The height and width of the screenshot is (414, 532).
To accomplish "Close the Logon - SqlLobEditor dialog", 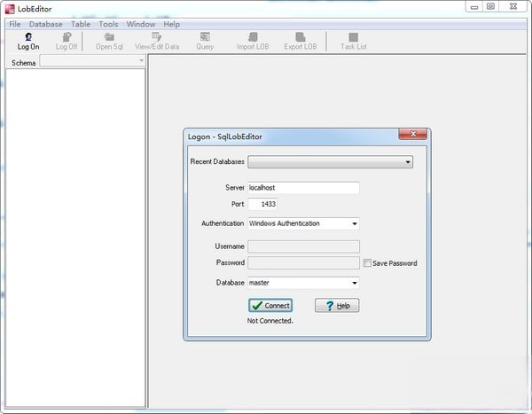I will (413, 134).
